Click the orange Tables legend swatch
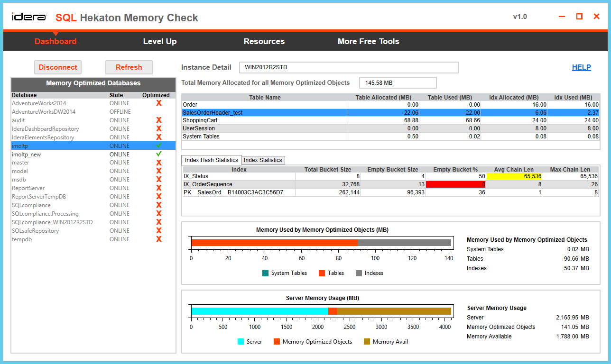Viewport: 611px width, 364px height. coord(323,273)
